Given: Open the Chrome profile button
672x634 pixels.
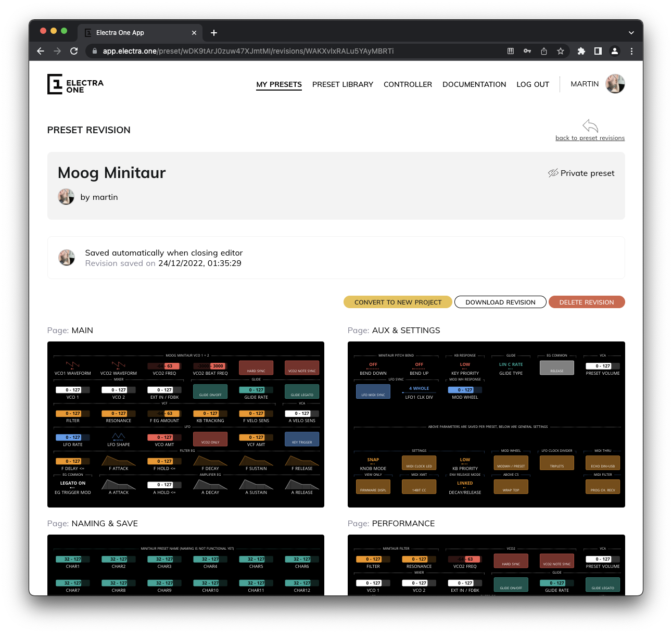Looking at the screenshot, I should pyautogui.click(x=615, y=51).
